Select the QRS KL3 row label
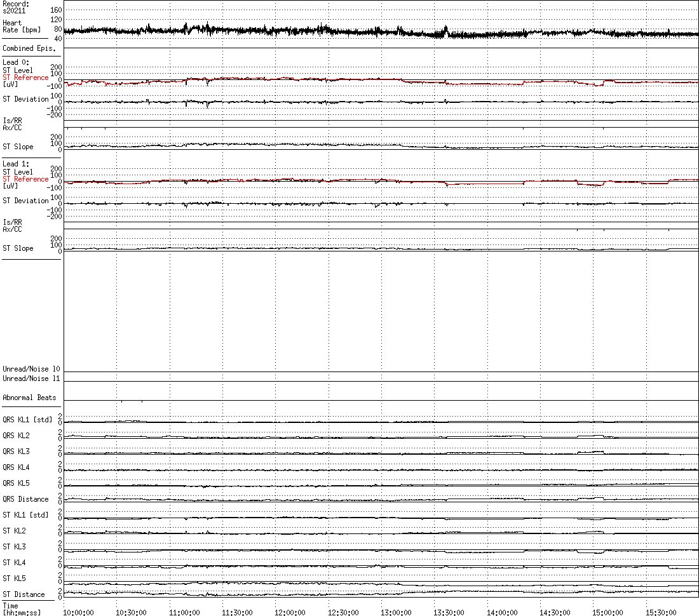 (x=16, y=452)
